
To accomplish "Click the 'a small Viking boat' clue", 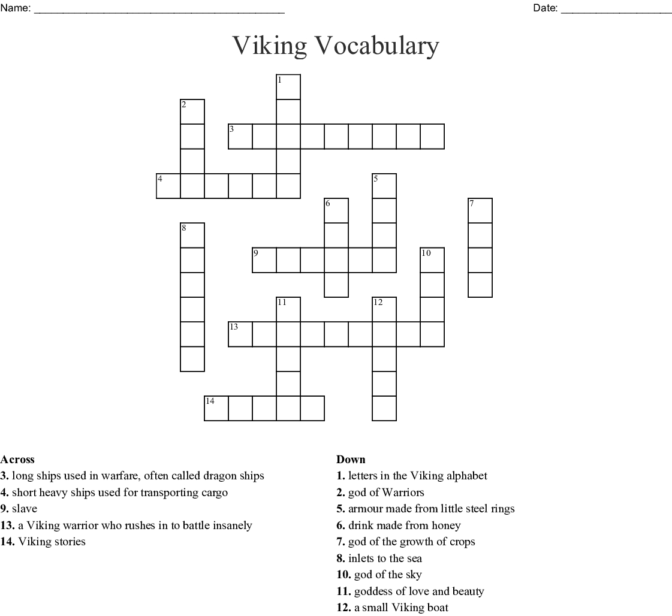I will pyautogui.click(x=392, y=608).
